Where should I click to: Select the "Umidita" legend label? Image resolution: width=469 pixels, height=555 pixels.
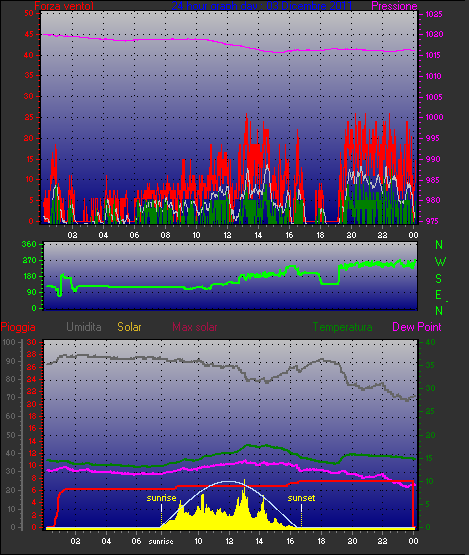tap(84, 327)
